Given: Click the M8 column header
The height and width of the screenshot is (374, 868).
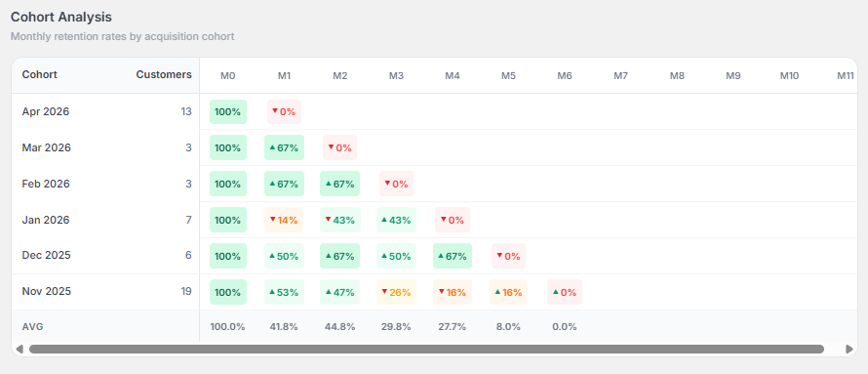Looking at the screenshot, I should coord(677,75).
